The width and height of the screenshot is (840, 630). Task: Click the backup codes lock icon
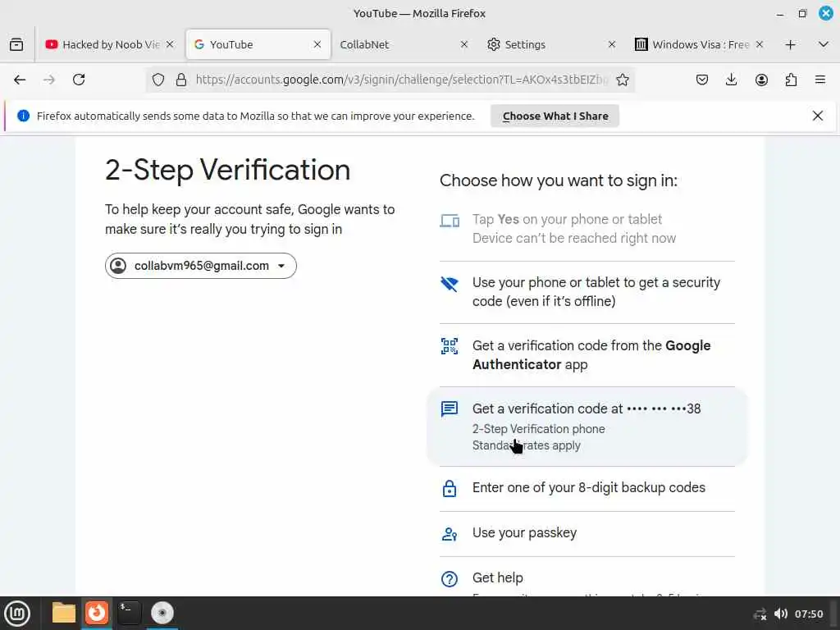point(449,488)
